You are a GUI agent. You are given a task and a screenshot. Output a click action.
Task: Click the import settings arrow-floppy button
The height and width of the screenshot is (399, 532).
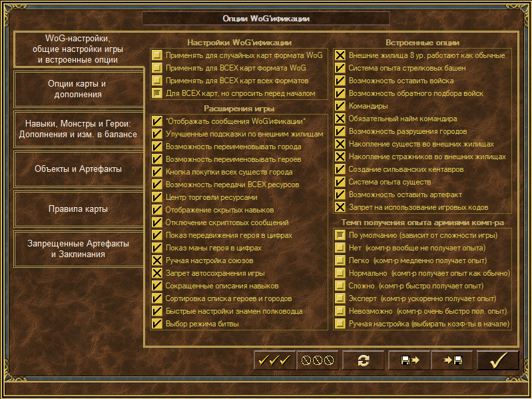point(452,360)
